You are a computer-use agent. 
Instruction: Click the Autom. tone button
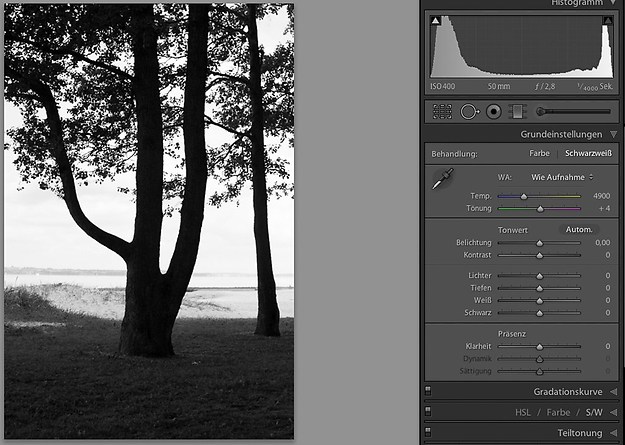tap(579, 229)
